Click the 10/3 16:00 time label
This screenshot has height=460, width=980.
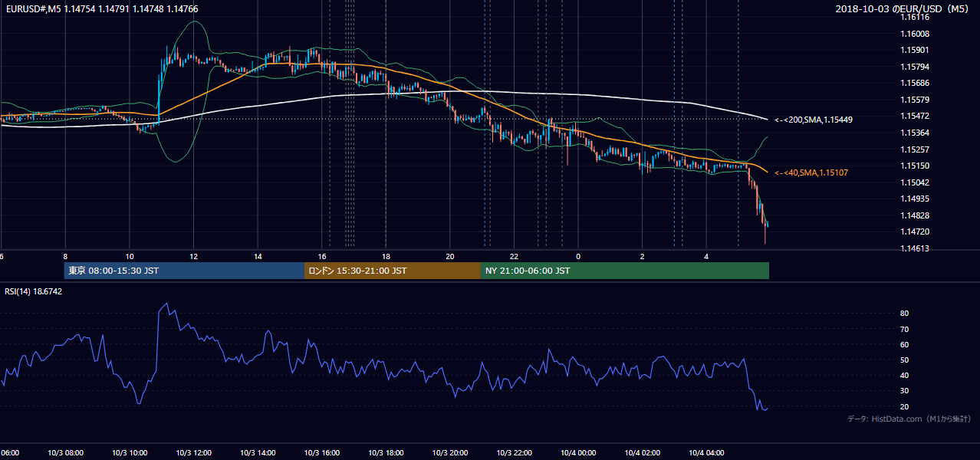322,453
